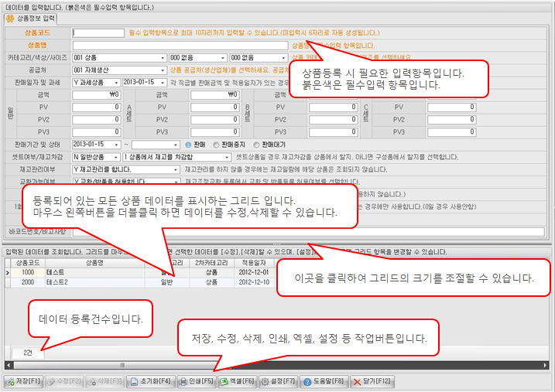Click the 일반 PV2 field
The image size is (555, 392).
tap(97, 120)
